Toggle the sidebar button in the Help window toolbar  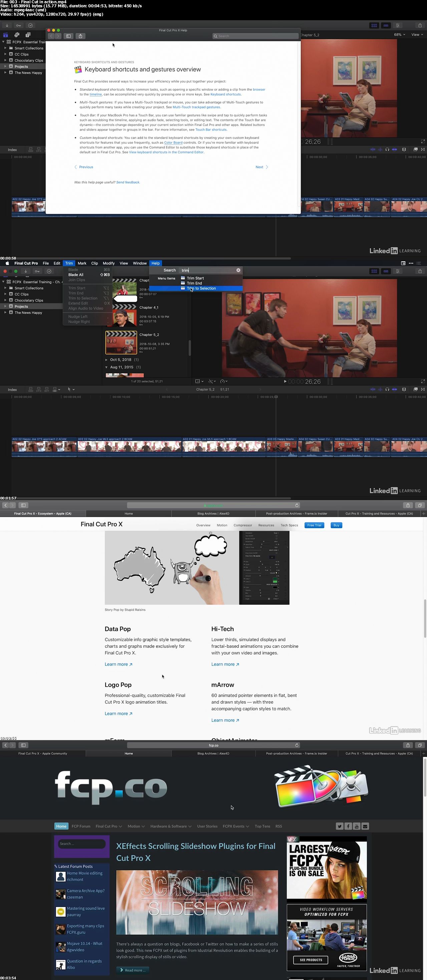coord(69,36)
